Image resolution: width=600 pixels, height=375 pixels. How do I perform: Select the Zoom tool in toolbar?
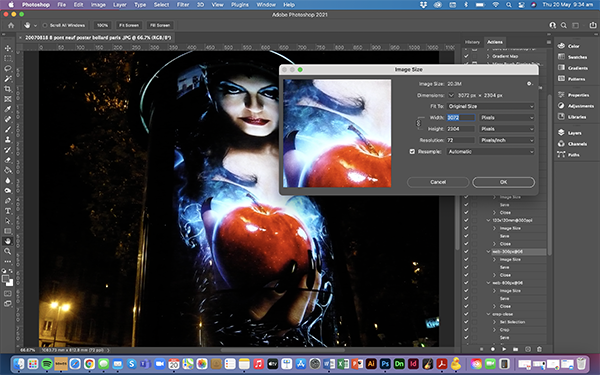click(8, 251)
